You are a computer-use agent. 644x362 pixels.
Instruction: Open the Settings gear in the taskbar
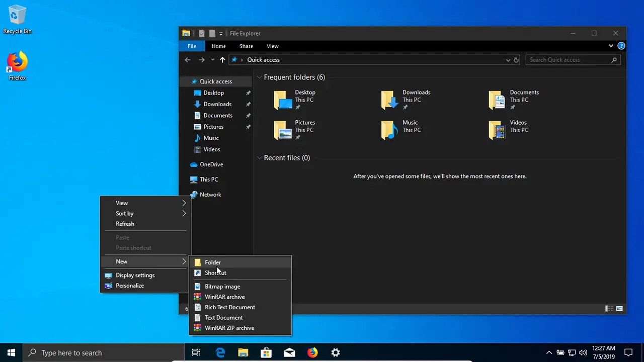336,352
